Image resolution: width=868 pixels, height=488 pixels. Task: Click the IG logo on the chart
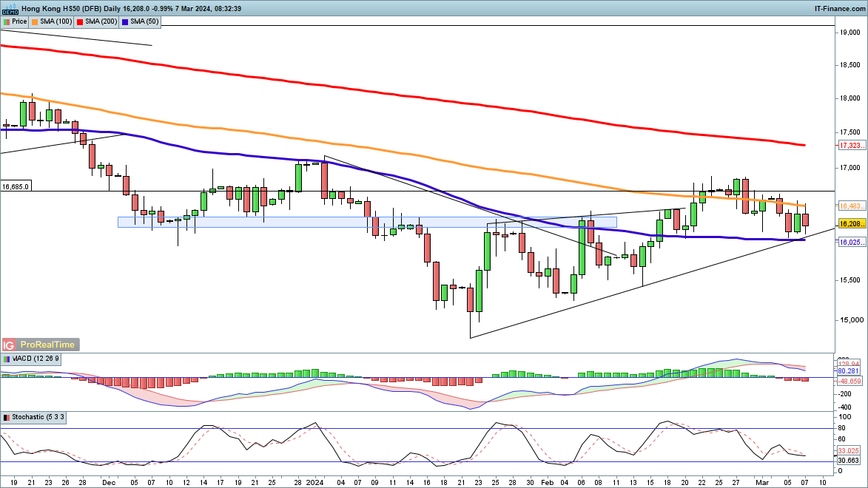click(x=10, y=345)
